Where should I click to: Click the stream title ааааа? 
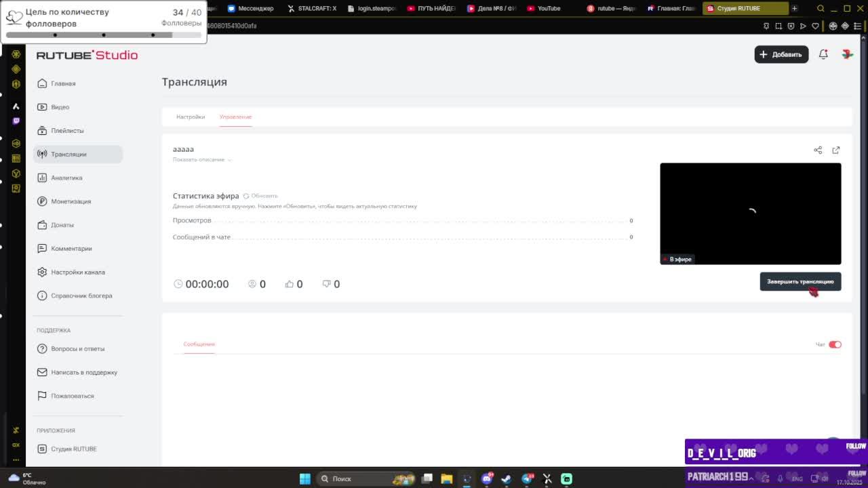(183, 149)
